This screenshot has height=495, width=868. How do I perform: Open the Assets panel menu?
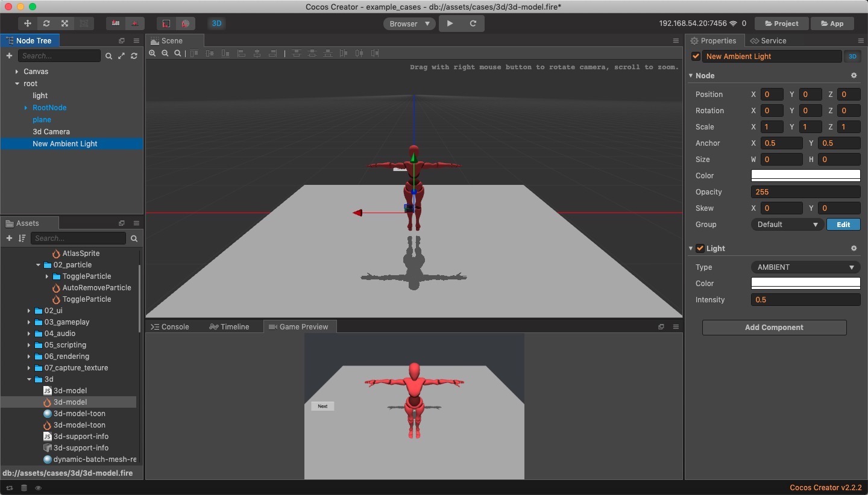(136, 223)
